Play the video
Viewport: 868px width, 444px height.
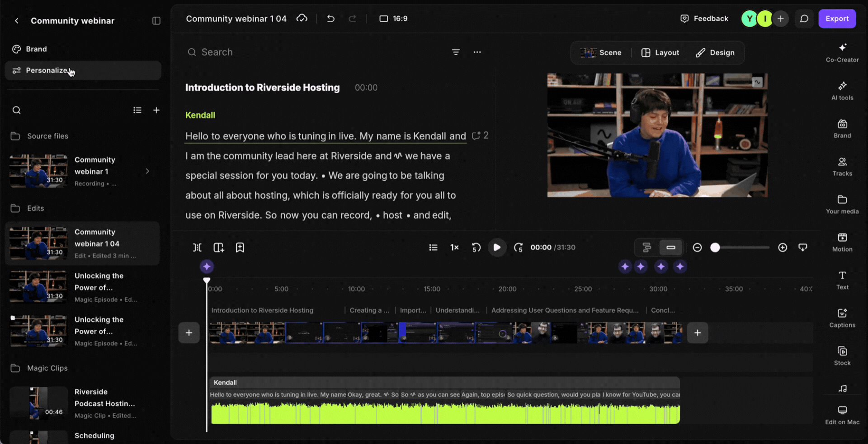tap(497, 248)
